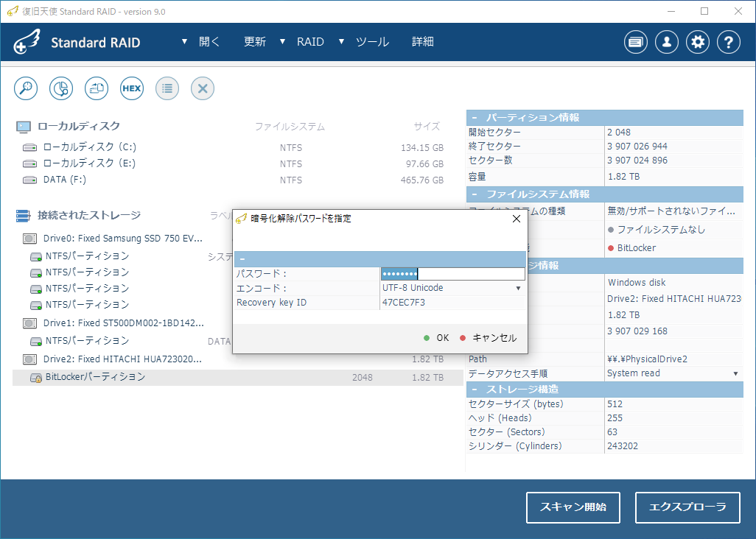The image size is (756, 539).
Task: Click the キャンセル button in dialog
Action: [x=489, y=338]
